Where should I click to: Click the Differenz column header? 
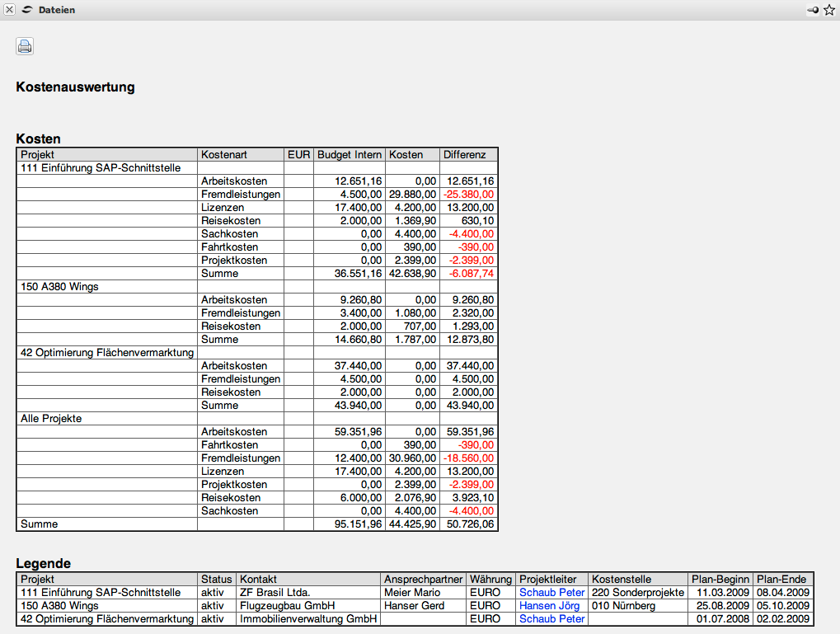[465, 154]
